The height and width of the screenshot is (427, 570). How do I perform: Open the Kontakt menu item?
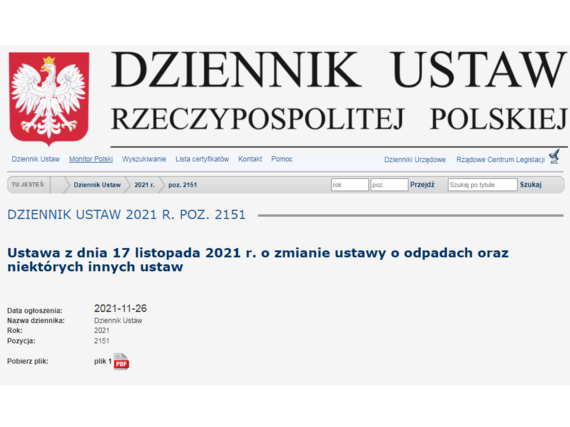click(x=250, y=159)
